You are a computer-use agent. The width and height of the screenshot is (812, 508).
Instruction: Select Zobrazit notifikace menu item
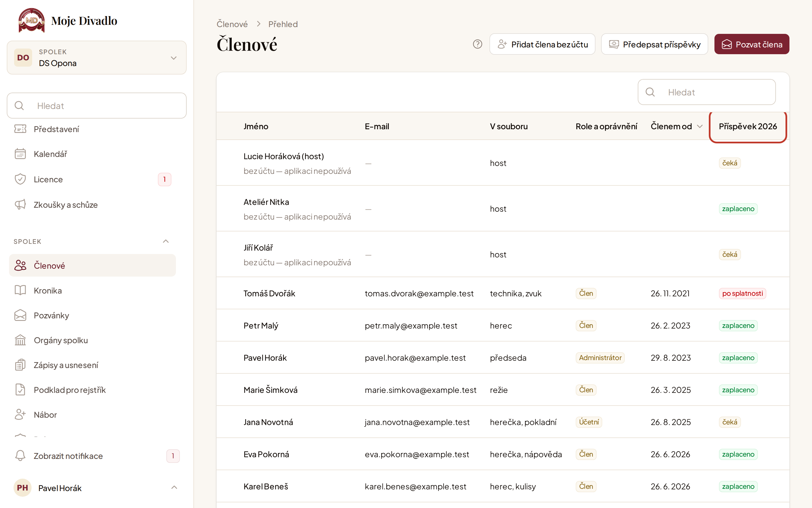tap(97, 456)
